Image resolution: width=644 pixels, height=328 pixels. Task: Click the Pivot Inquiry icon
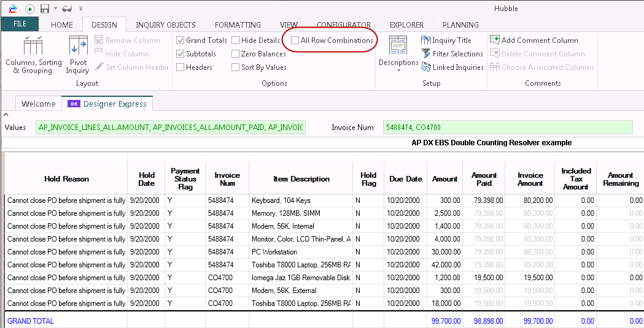pyautogui.click(x=77, y=55)
